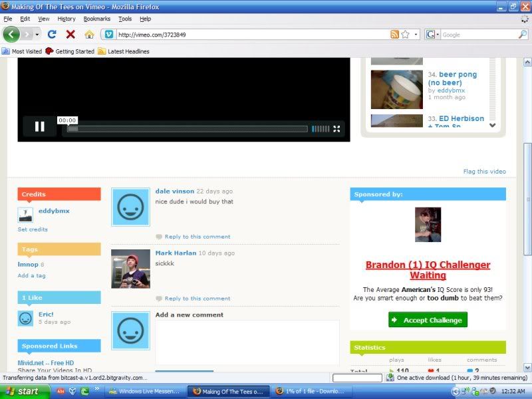
Task: Click the Set credits link
Action: [33, 229]
